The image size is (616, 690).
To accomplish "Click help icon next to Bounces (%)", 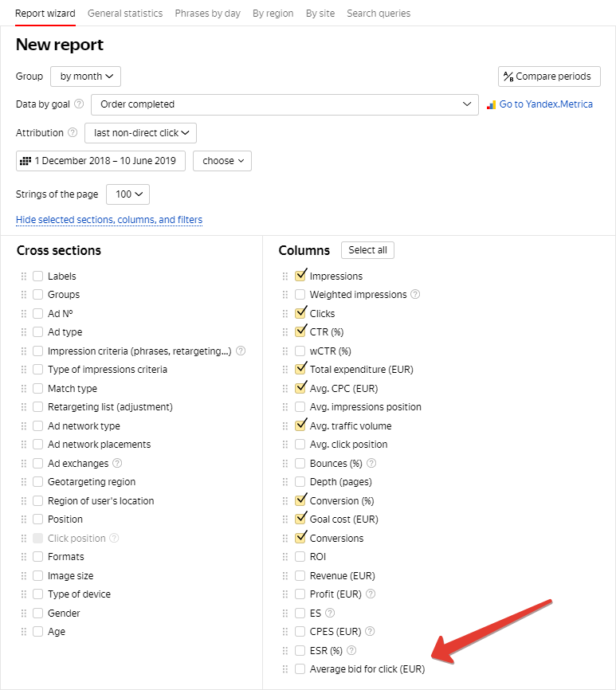I will [x=371, y=463].
